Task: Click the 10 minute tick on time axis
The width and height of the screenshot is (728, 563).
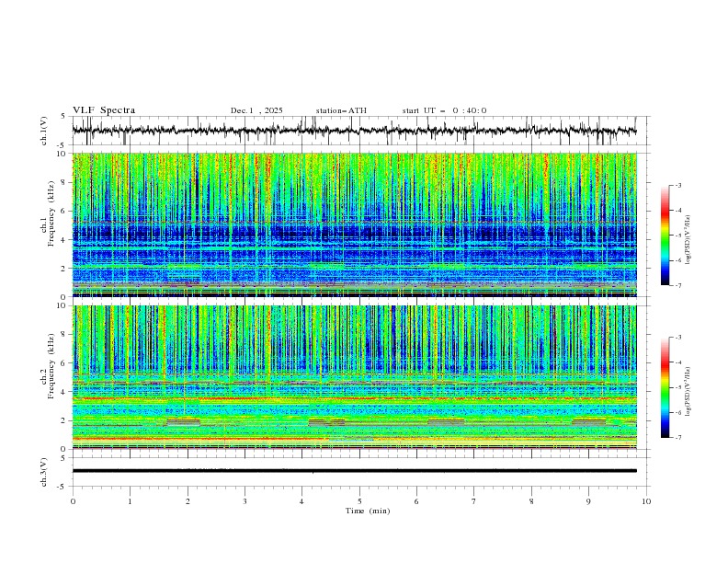Action: click(646, 501)
